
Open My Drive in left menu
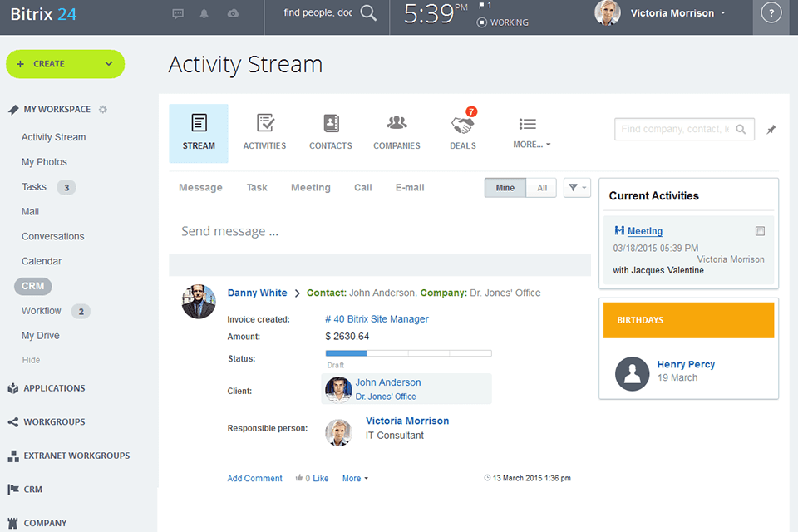(x=40, y=336)
